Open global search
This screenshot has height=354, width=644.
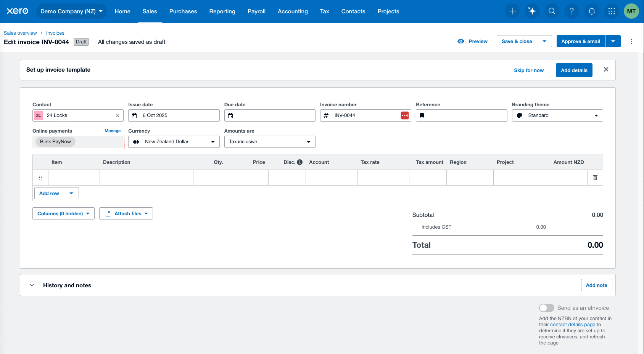pos(552,11)
